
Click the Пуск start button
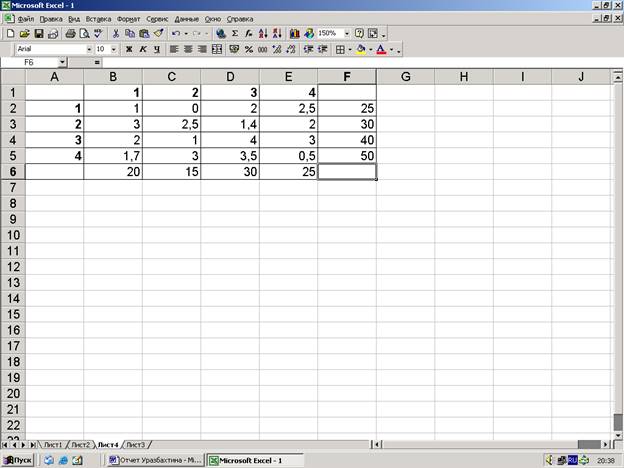tap(18, 460)
